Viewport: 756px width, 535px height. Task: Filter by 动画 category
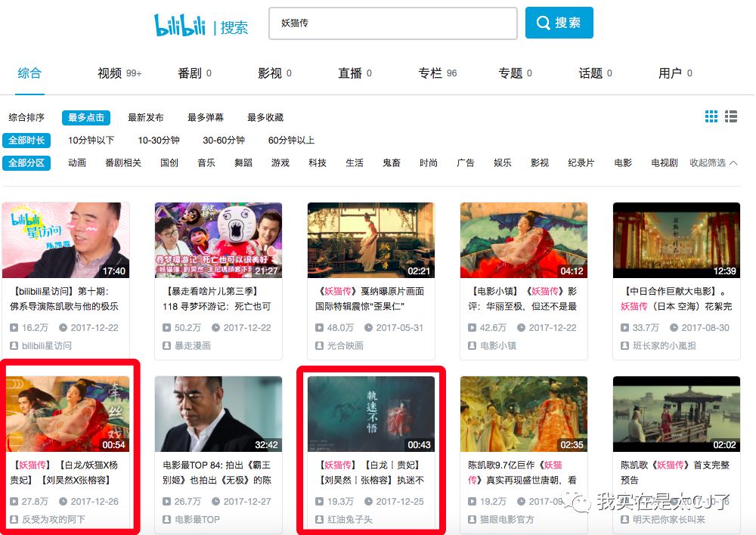pyautogui.click(x=77, y=163)
